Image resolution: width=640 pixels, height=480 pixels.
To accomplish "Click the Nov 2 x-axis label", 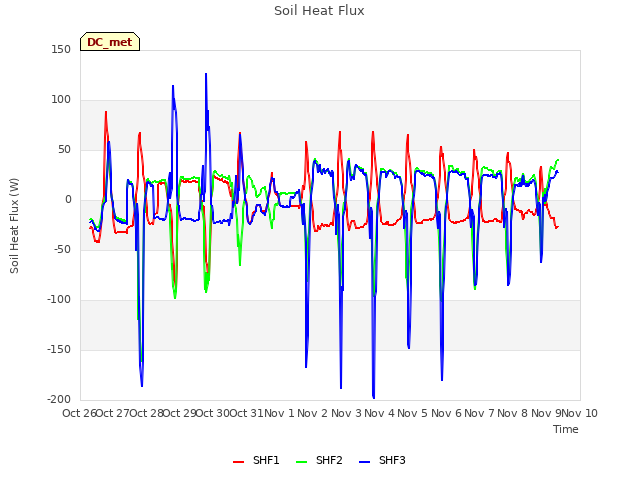I will (313, 413).
